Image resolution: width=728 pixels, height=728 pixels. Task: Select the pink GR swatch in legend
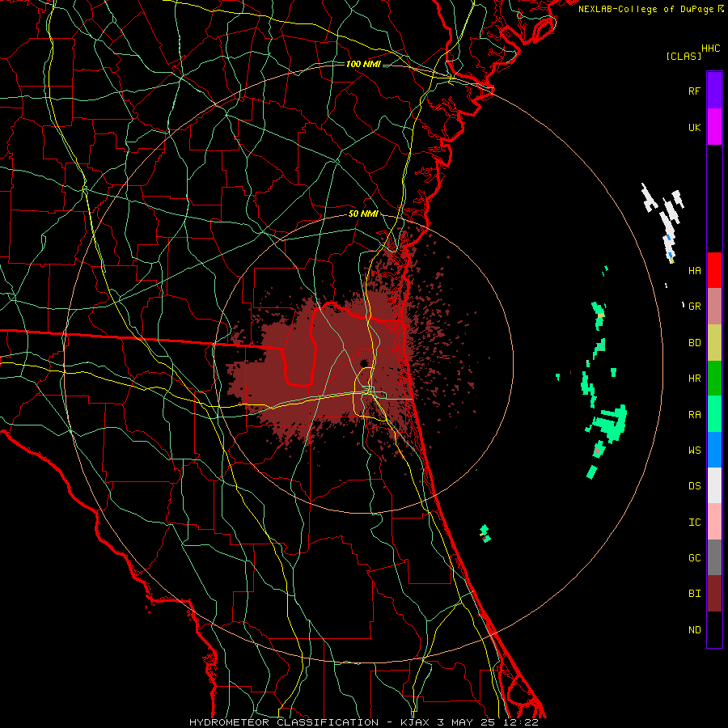[x=714, y=306]
